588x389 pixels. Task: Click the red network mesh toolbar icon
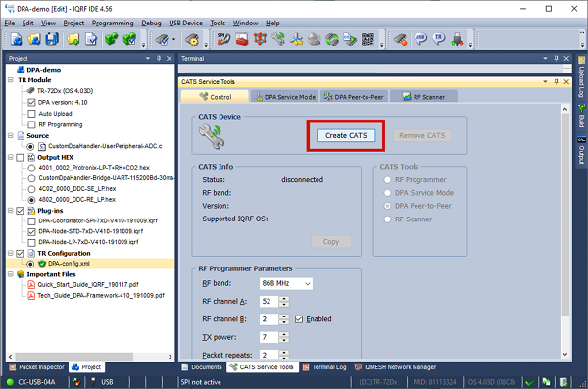[260, 39]
